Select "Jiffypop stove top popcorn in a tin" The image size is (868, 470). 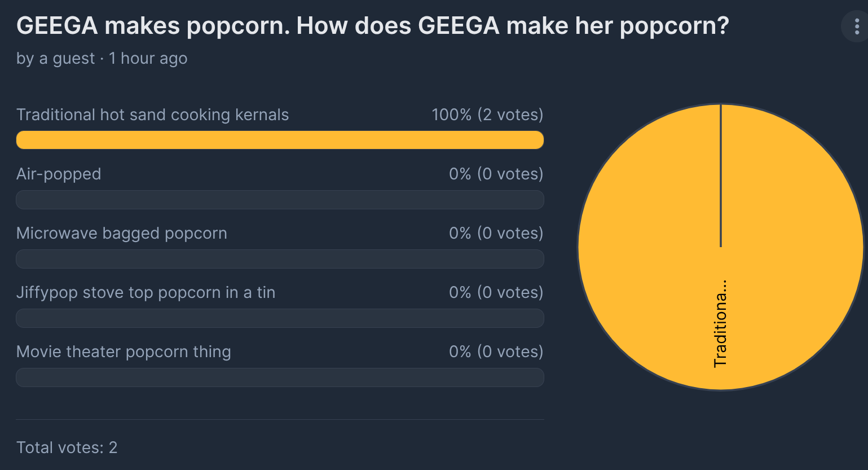[x=146, y=292]
